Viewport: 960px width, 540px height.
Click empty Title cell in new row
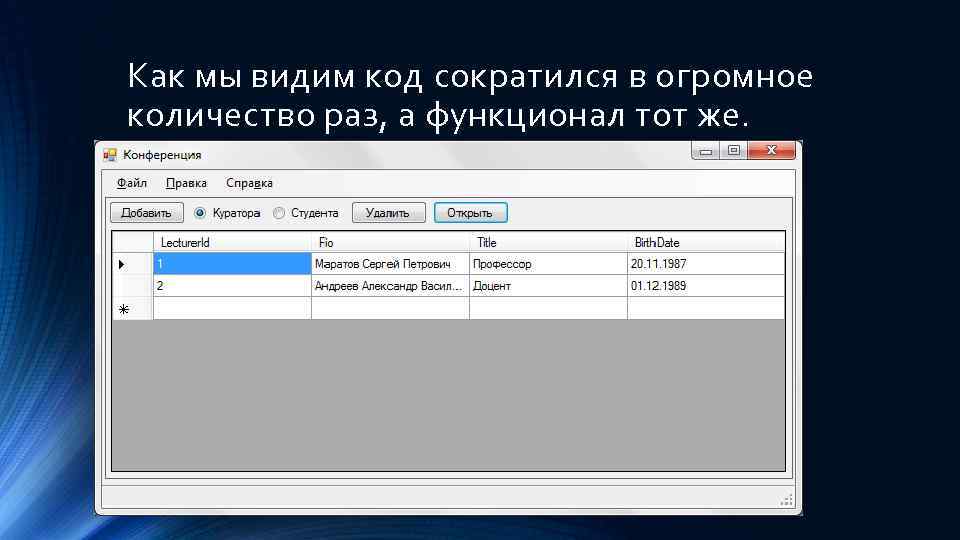click(548, 309)
